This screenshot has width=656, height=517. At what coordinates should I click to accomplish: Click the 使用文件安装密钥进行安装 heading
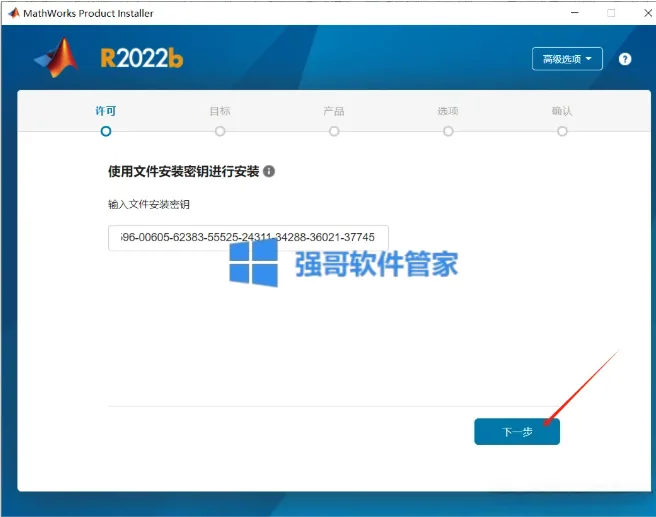pyautogui.click(x=184, y=171)
